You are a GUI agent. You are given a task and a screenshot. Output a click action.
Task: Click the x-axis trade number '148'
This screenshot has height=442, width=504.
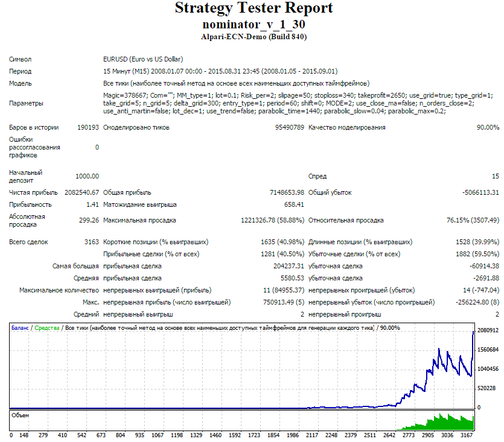click(24, 435)
